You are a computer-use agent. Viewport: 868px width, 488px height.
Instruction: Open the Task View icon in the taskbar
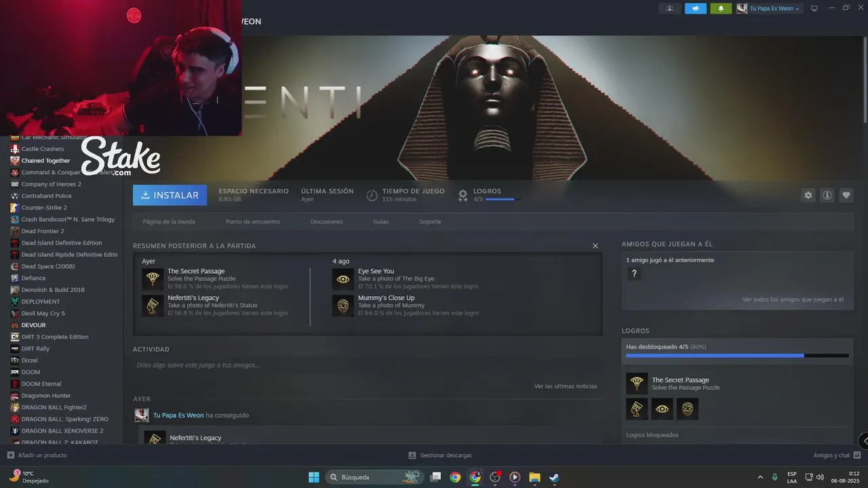(x=436, y=477)
